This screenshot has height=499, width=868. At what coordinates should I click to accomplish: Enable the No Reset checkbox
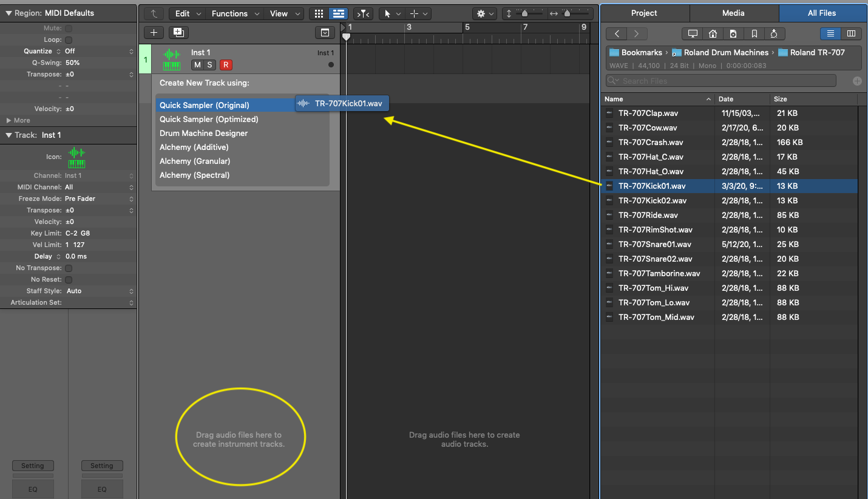69,280
